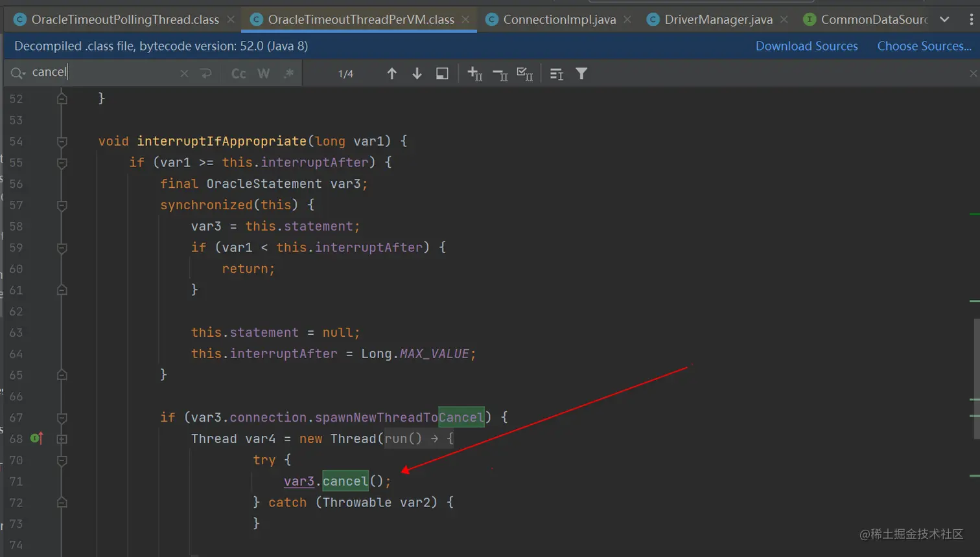
Task: Add selection for next occurrence
Action: click(x=474, y=74)
